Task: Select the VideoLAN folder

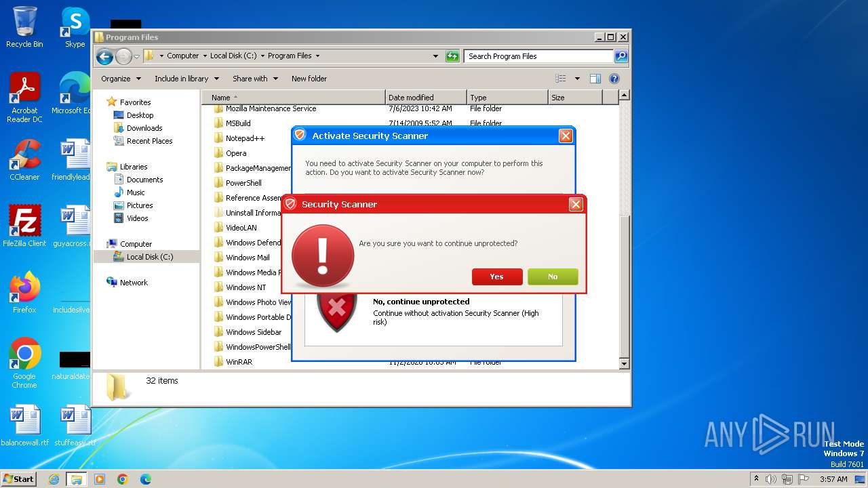Action: click(241, 228)
